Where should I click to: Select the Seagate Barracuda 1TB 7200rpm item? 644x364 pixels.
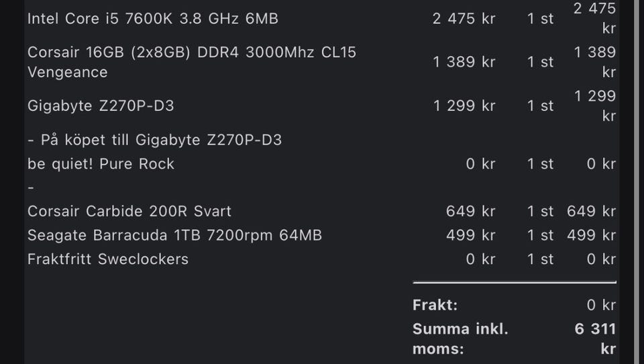coord(174,235)
